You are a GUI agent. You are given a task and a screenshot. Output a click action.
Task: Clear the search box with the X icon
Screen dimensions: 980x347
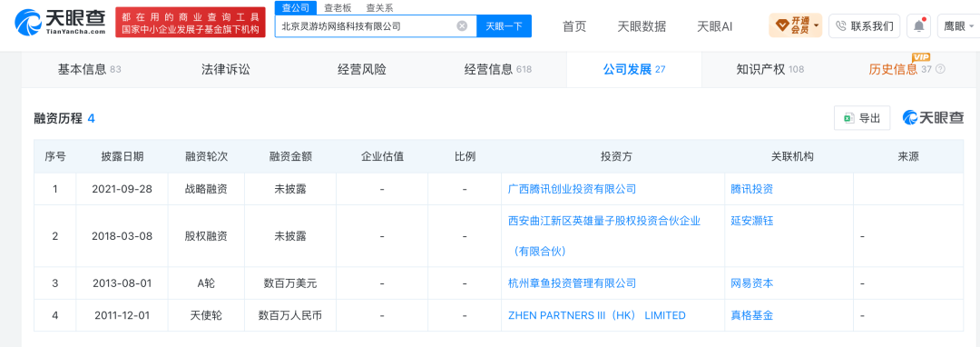point(462,25)
